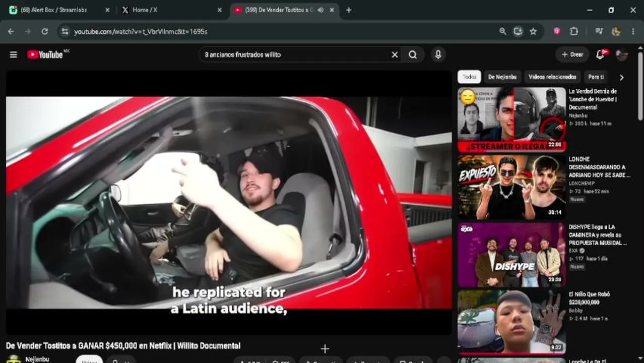The width and height of the screenshot is (644, 363).
Task: Open the pink shield extension
Action: coord(557,31)
